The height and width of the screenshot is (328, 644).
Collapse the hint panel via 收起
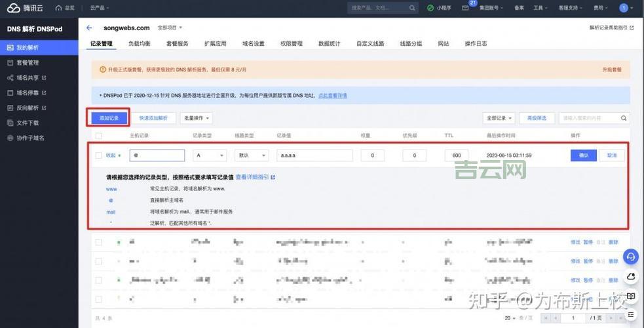(x=111, y=155)
